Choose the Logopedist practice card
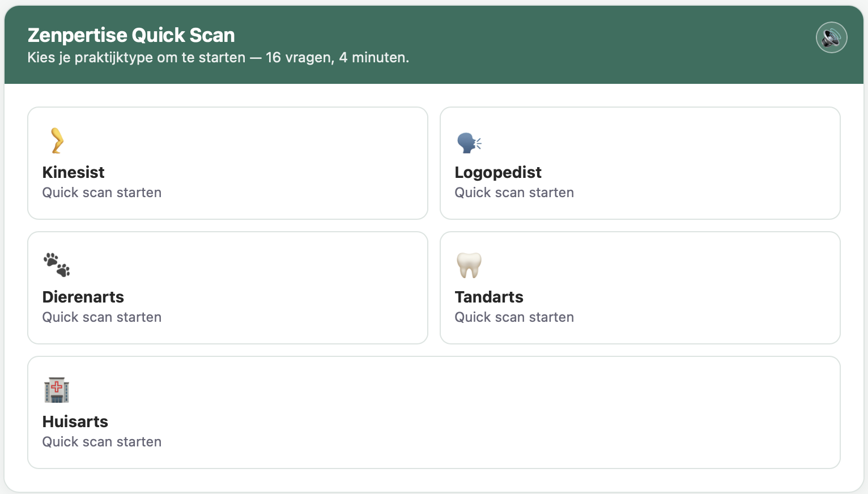The image size is (868, 494). pyautogui.click(x=640, y=163)
